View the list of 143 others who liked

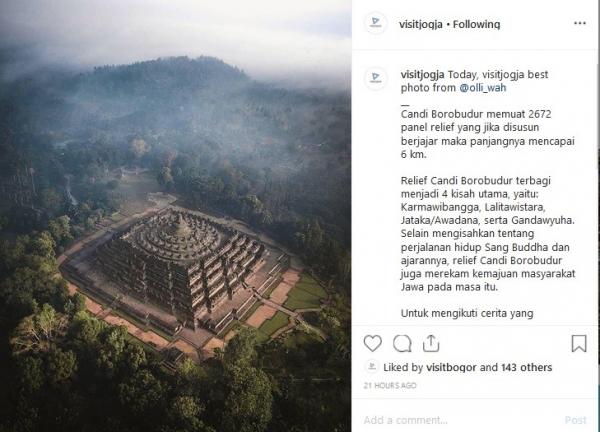pyautogui.click(x=524, y=366)
